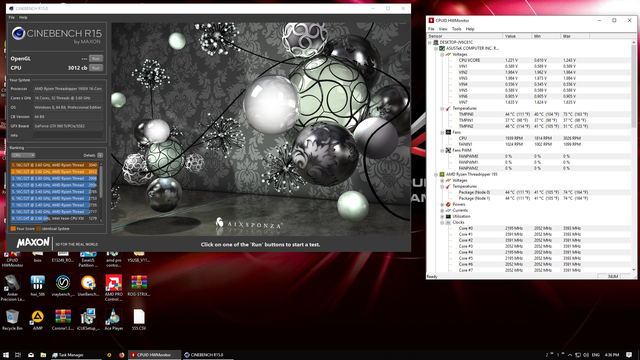The height and width of the screenshot is (360, 640).
Task: Open HWMonitor File menu
Action: pyautogui.click(x=431, y=29)
